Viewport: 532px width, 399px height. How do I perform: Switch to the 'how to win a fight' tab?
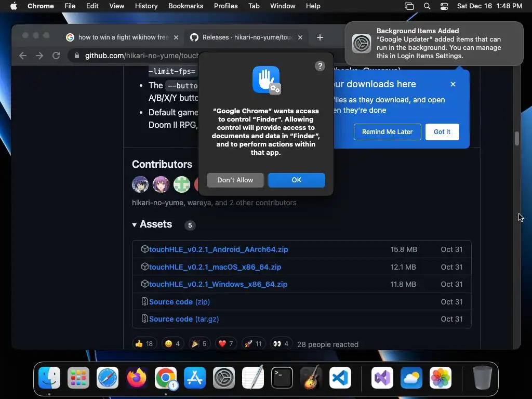(x=122, y=37)
